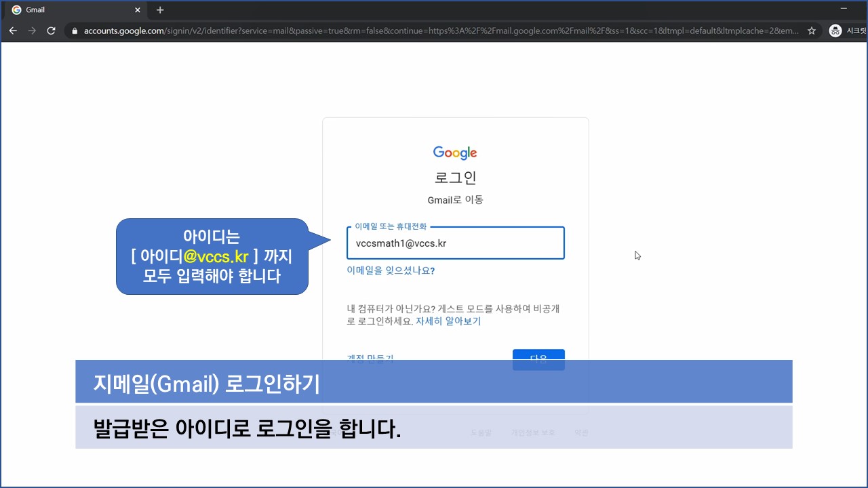Screen dimensions: 868x488
Task: Open the incognito profile icon
Action: (x=835, y=30)
